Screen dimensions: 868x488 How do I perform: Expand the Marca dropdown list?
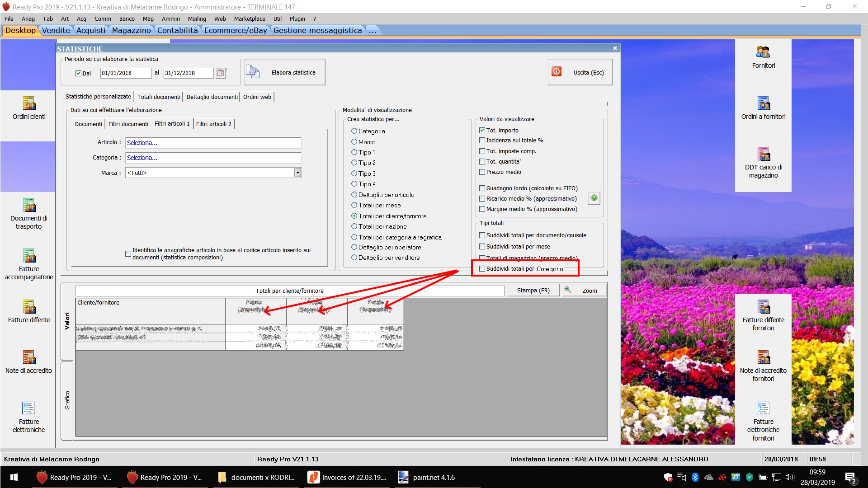click(x=297, y=173)
